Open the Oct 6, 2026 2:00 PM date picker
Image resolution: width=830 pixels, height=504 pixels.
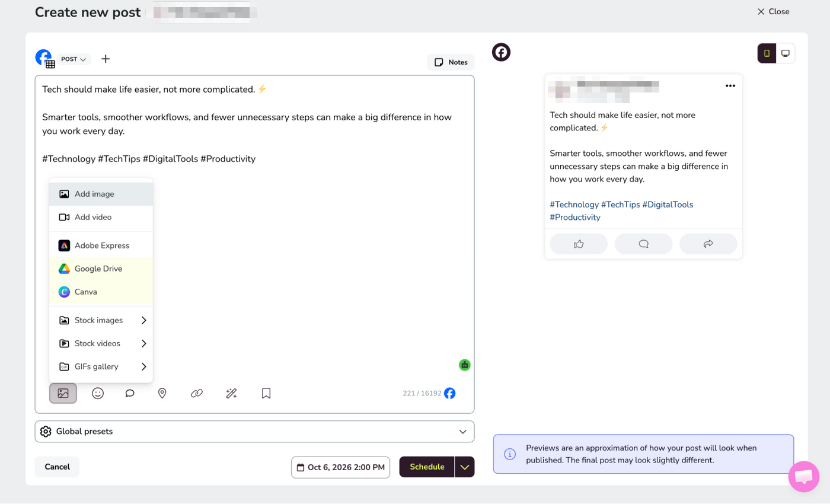point(340,467)
